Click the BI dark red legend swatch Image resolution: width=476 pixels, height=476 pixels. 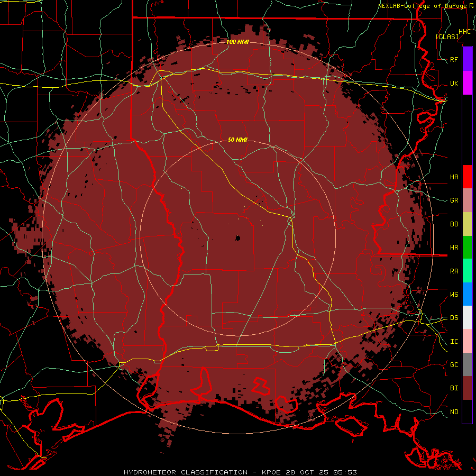[467, 388]
